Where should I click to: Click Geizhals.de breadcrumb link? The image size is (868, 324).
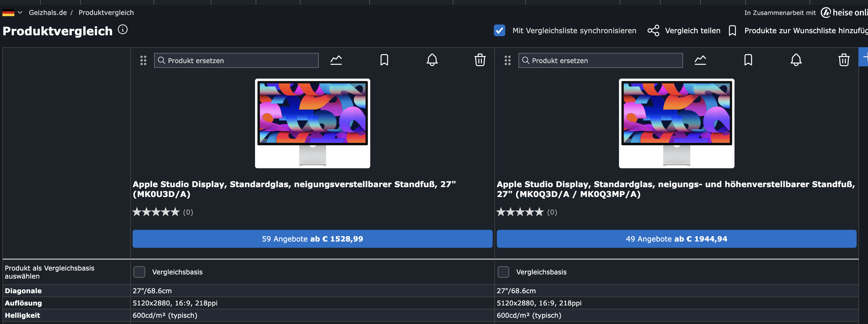[48, 13]
